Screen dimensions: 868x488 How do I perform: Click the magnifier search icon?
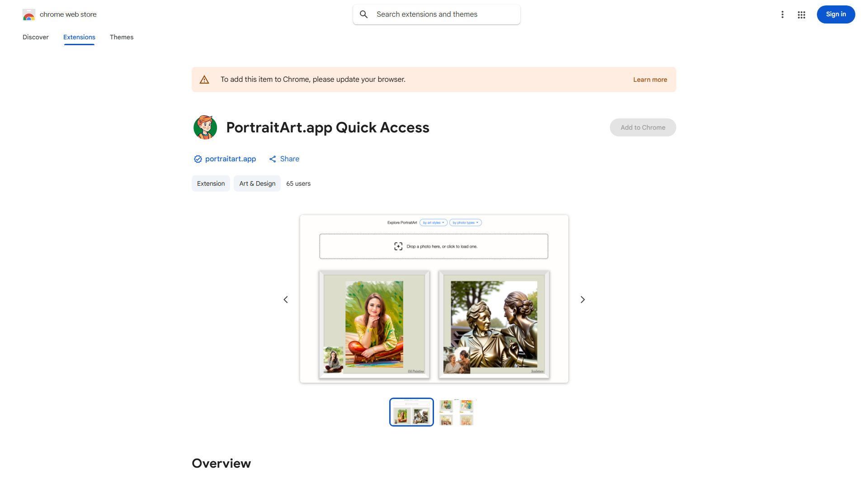tap(364, 14)
